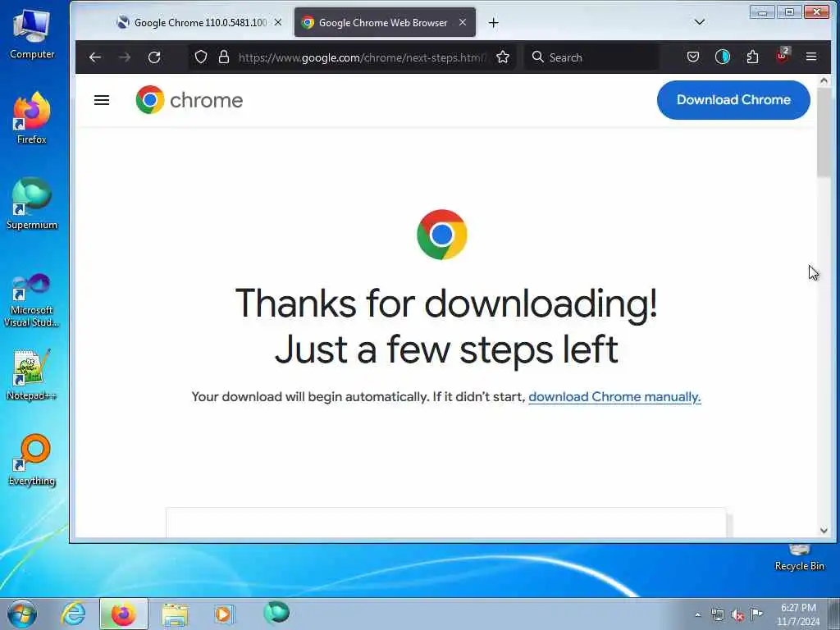Click the vertical scrollbar thumb

[824, 132]
